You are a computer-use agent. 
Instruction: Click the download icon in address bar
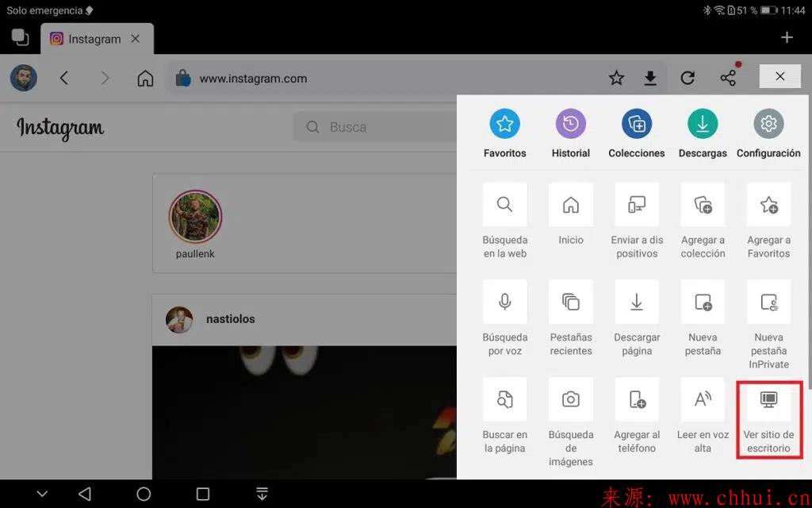tap(650, 79)
